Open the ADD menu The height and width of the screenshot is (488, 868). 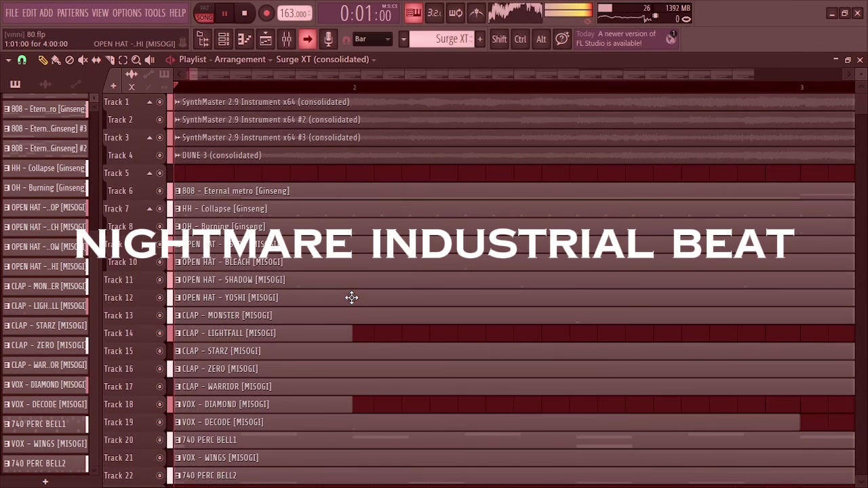(x=46, y=13)
